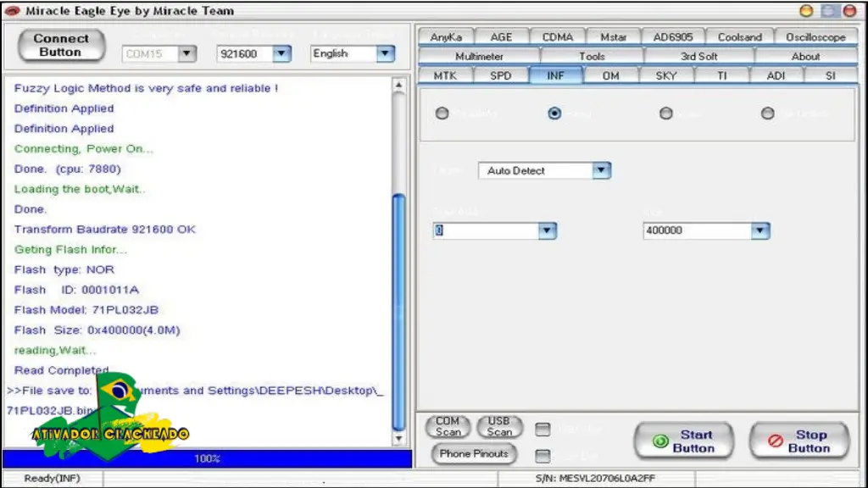Click 'Loading the boot,Wait..' log line
The width and height of the screenshot is (868, 488).
(x=80, y=189)
